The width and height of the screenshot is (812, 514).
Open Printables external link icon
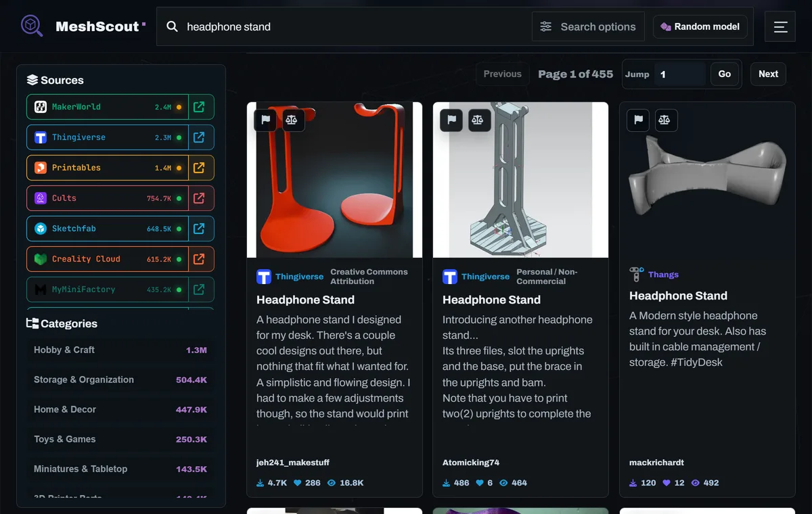[x=201, y=168]
